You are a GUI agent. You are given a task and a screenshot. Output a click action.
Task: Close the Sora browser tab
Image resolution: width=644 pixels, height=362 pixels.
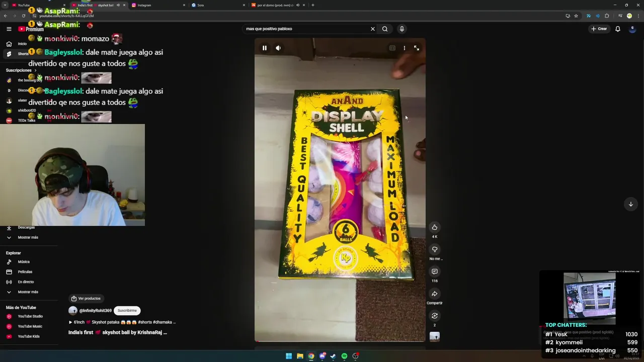click(244, 5)
